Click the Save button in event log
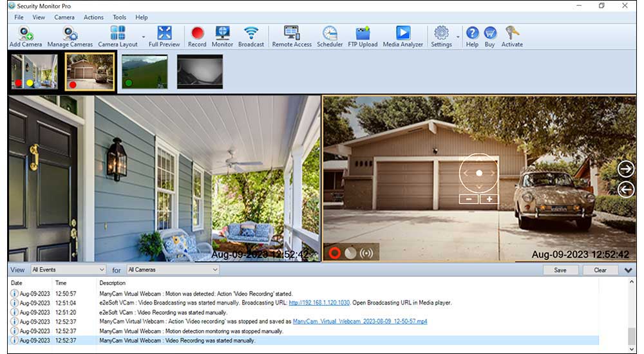The width and height of the screenshot is (644, 354). 560,270
